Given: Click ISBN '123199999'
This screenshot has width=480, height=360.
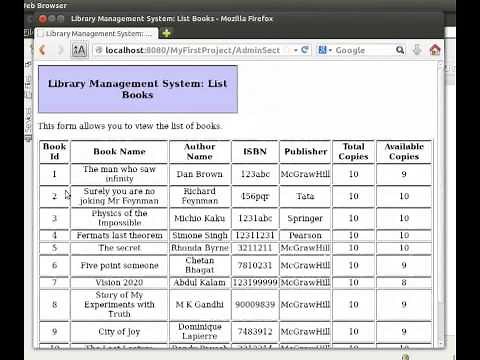Looking at the screenshot, I should point(255,283).
